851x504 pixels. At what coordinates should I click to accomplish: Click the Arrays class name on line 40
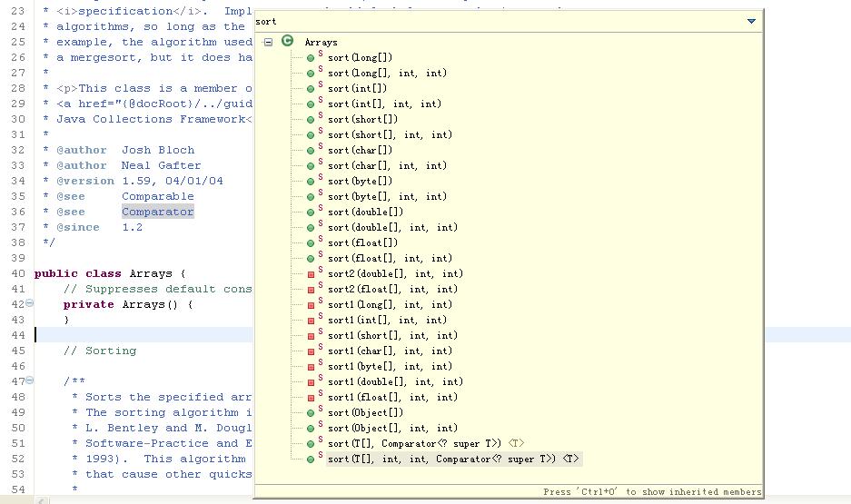(x=151, y=273)
